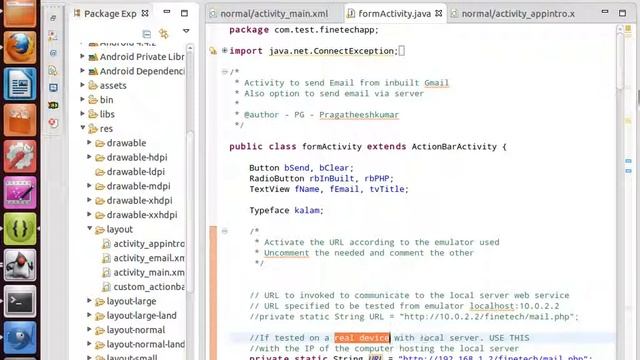The image size is (640, 360).
Task: Open Ubuntu Software Center dock icon
Action: pyautogui.click(x=20, y=120)
